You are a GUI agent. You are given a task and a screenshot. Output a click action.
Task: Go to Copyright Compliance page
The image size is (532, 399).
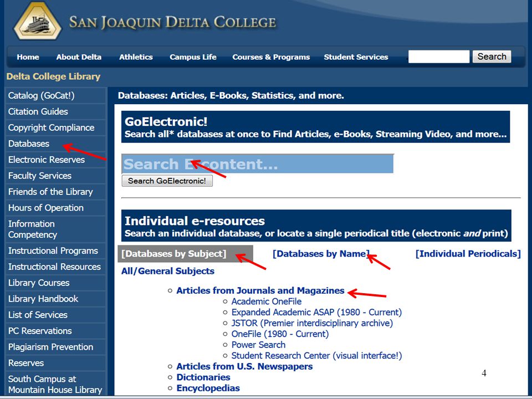[x=51, y=127]
